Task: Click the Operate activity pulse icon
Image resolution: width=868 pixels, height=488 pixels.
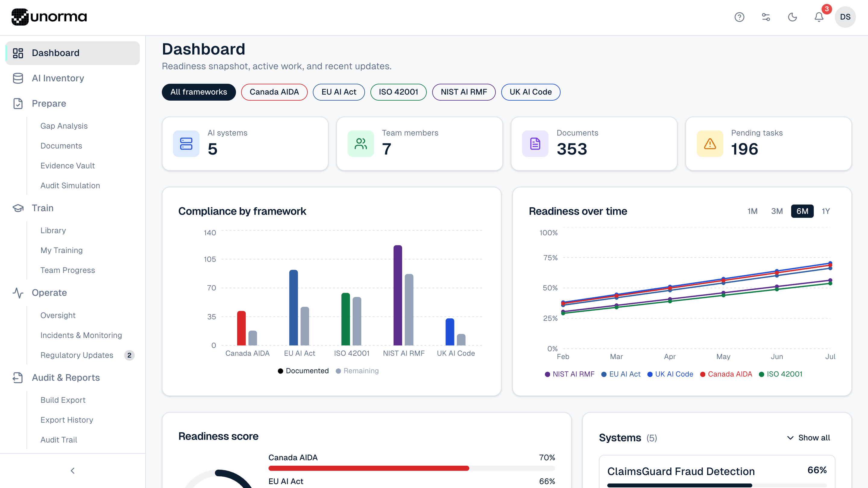Action: coord(18,293)
